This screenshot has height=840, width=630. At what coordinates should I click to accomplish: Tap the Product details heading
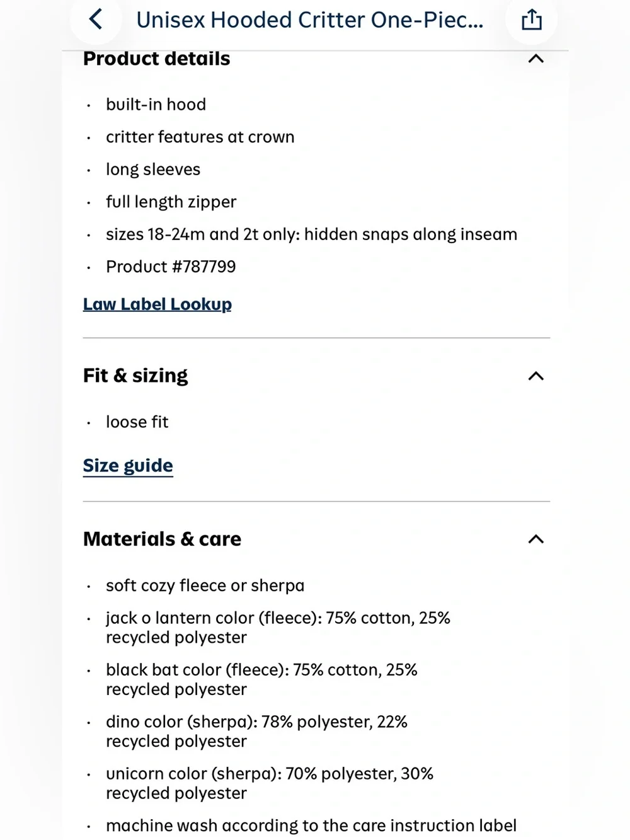(157, 59)
